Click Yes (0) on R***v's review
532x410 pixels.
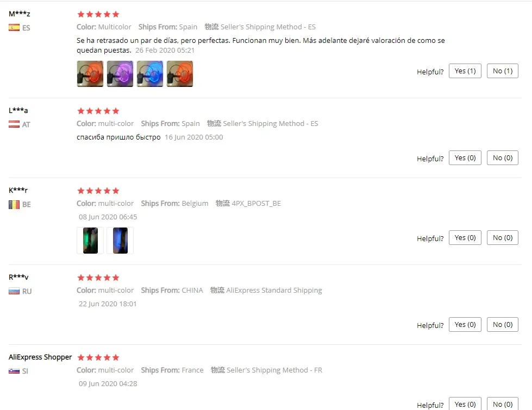(465, 325)
